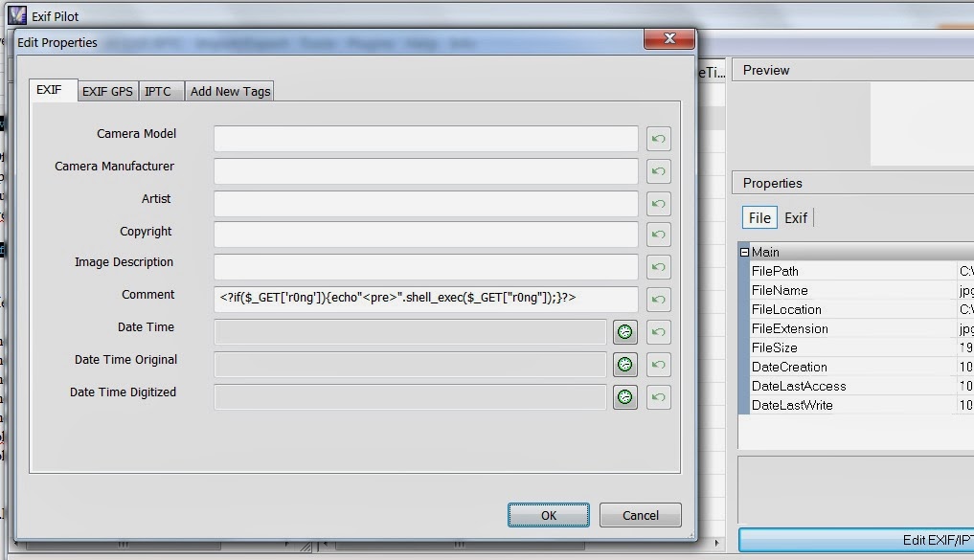
Task: Click the Edit EXIF/IPTC button
Action: [x=856, y=540]
